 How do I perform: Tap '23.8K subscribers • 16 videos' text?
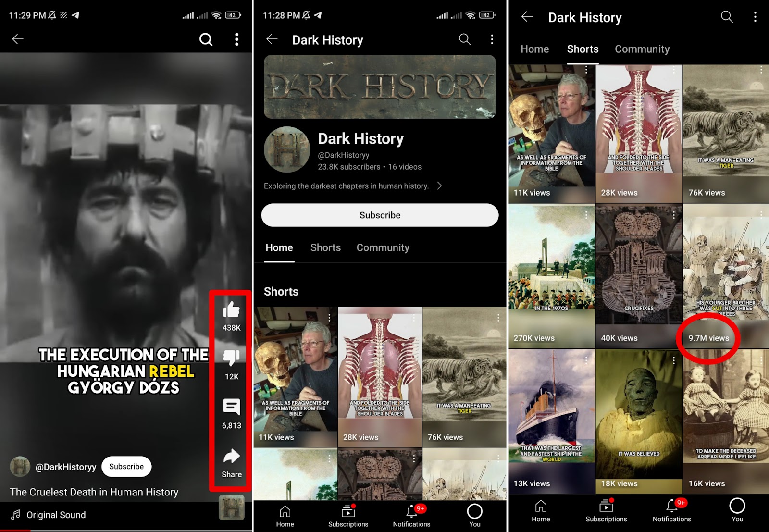(x=370, y=167)
